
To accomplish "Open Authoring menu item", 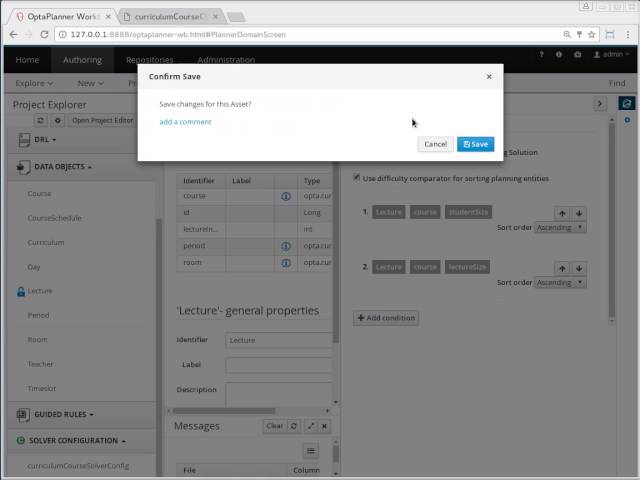I will pos(82,60).
